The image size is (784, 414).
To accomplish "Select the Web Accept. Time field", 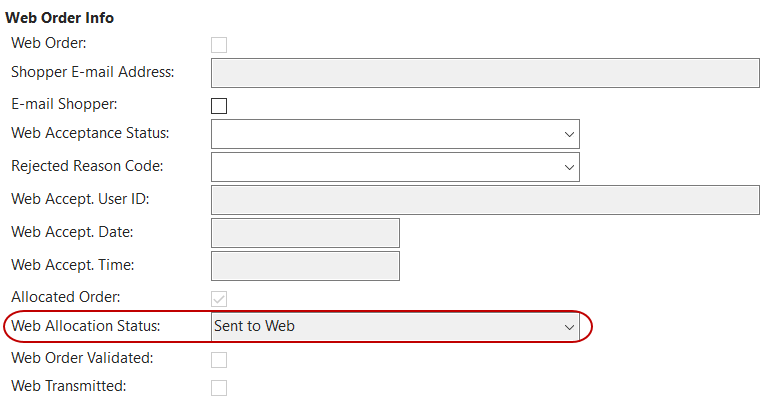I will pyautogui.click(x=305, y=265).
